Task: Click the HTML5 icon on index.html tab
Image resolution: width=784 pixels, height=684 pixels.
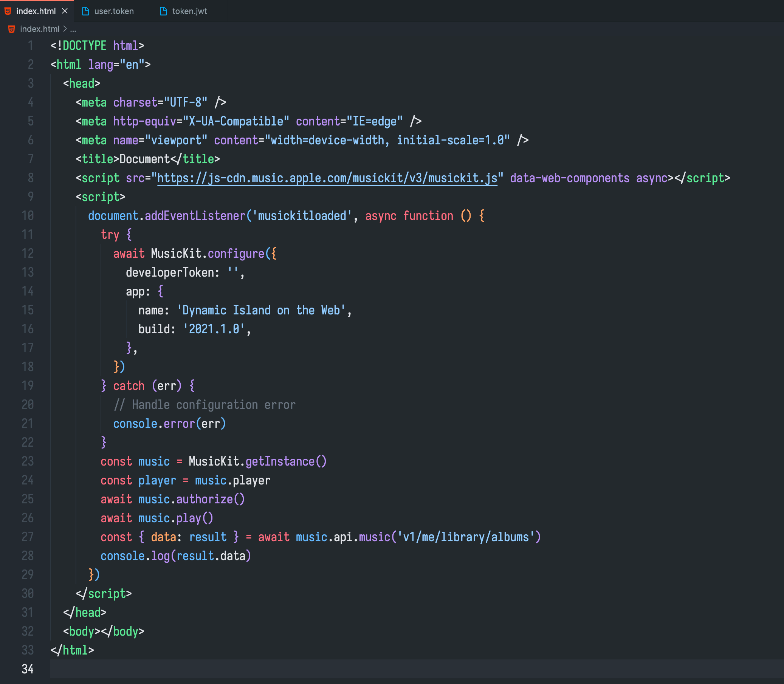Action: (8, 11)
